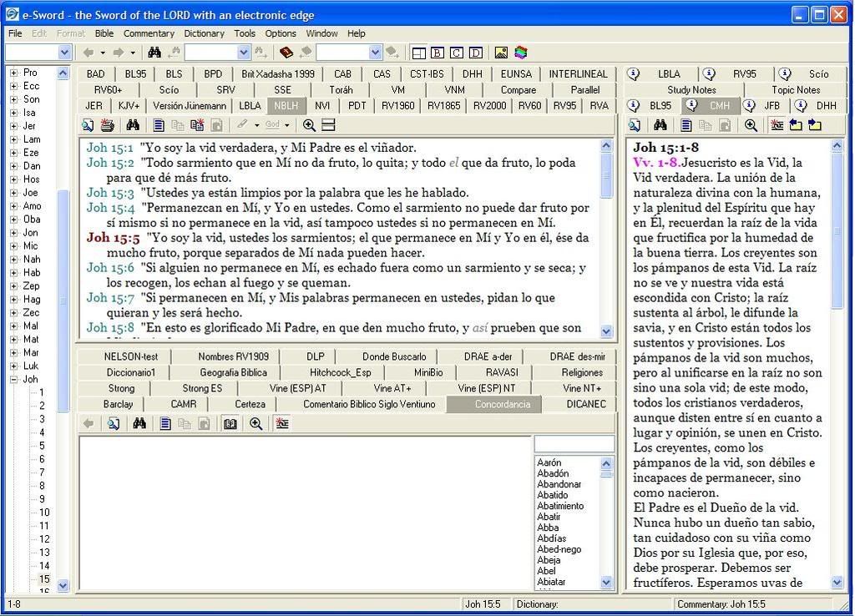Click the Joh 15:1 verse reference

coord(110,148)
